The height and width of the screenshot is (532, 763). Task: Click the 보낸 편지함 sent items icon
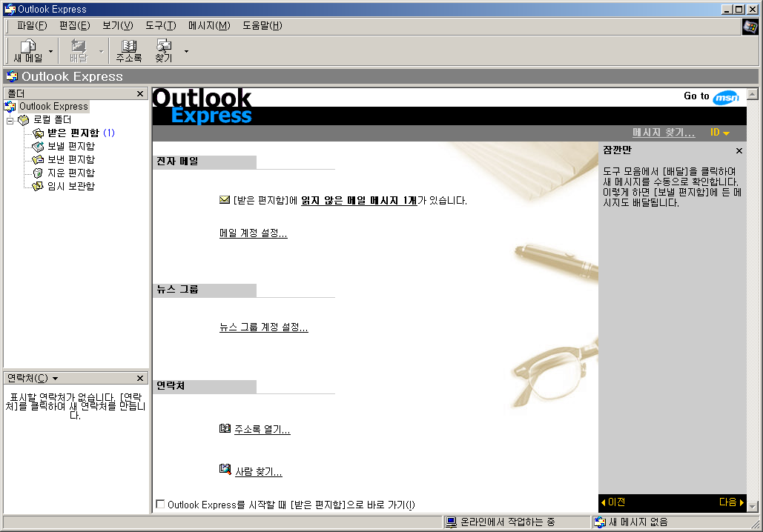(38, 159)
